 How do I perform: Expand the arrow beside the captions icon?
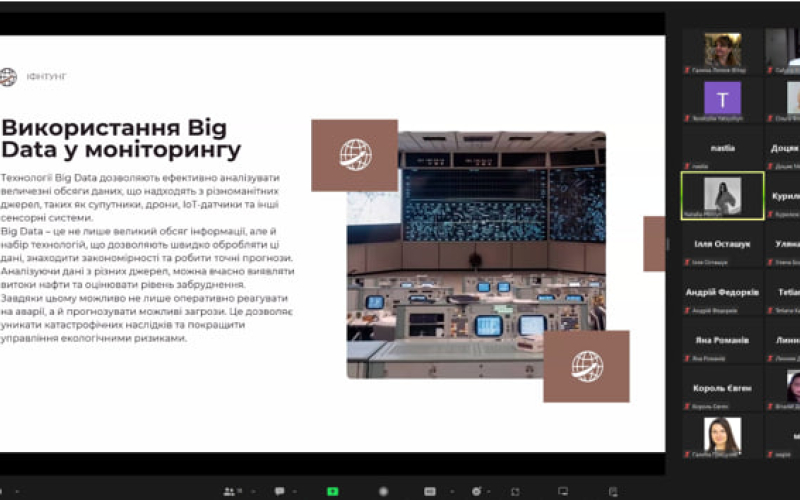coord(452,491)
